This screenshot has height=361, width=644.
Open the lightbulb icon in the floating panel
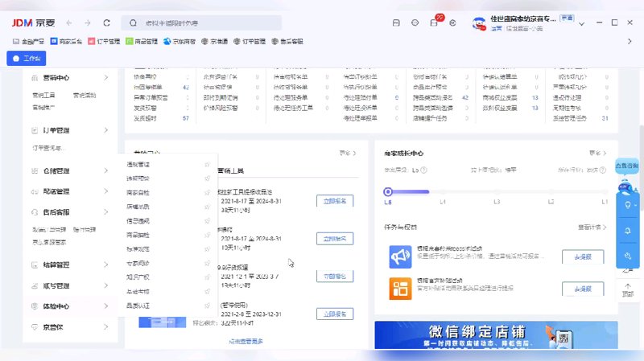(x=628, y=205)
